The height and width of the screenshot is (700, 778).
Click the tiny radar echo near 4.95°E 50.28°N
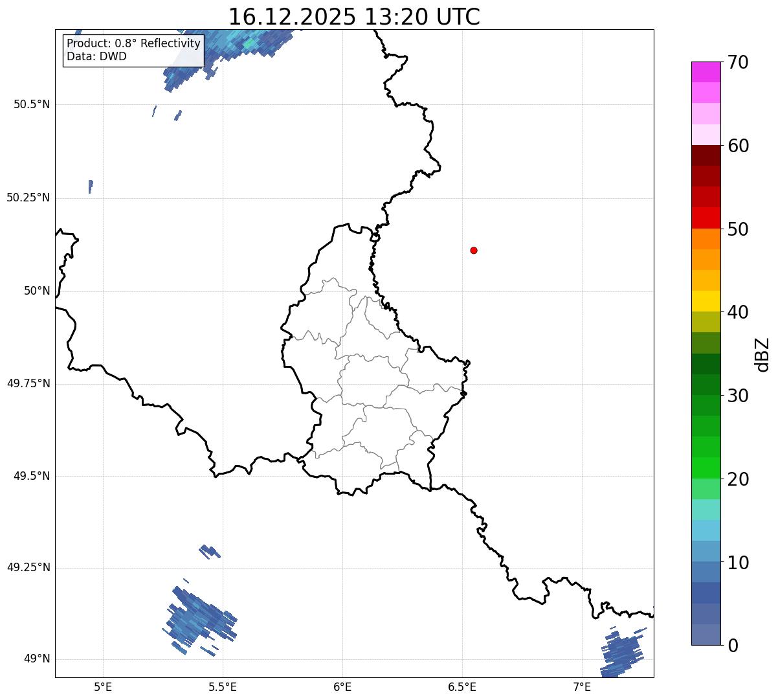tap(91, 186)
